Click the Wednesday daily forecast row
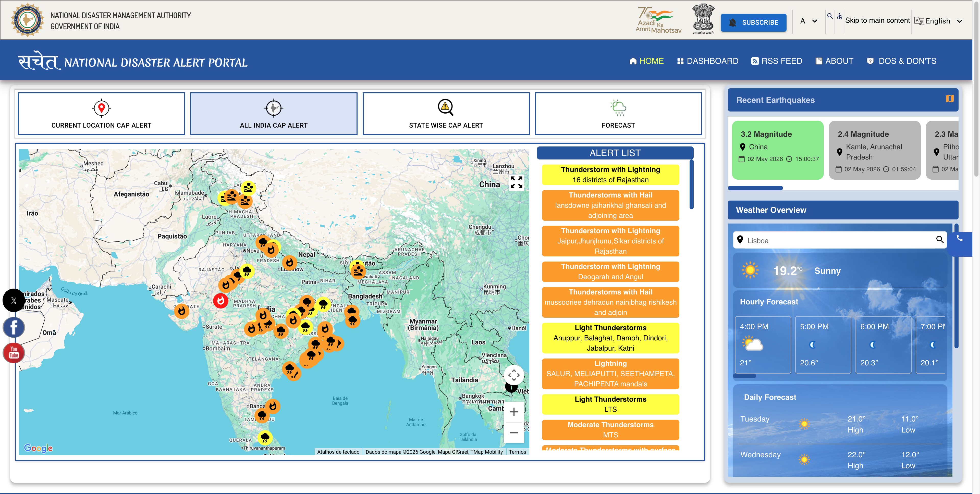 pos(840,460)
